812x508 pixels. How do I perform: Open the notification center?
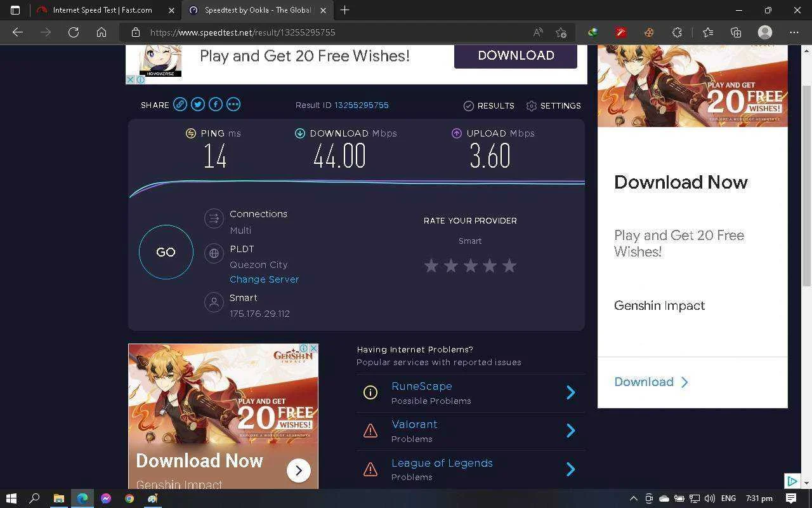click(x=792, y=498)
